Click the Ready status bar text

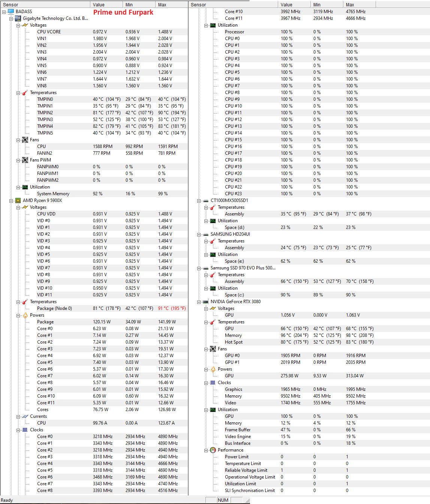pos(7,500)
